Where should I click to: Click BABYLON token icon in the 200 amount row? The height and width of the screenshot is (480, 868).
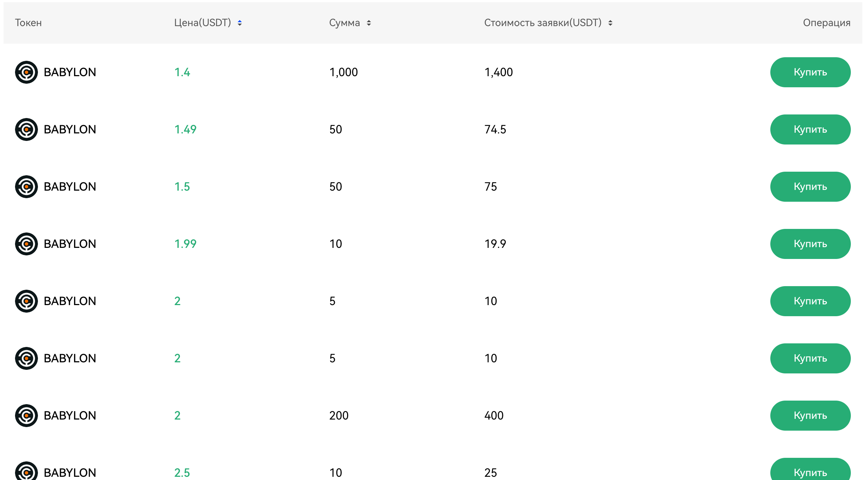(x=26, y=416)
